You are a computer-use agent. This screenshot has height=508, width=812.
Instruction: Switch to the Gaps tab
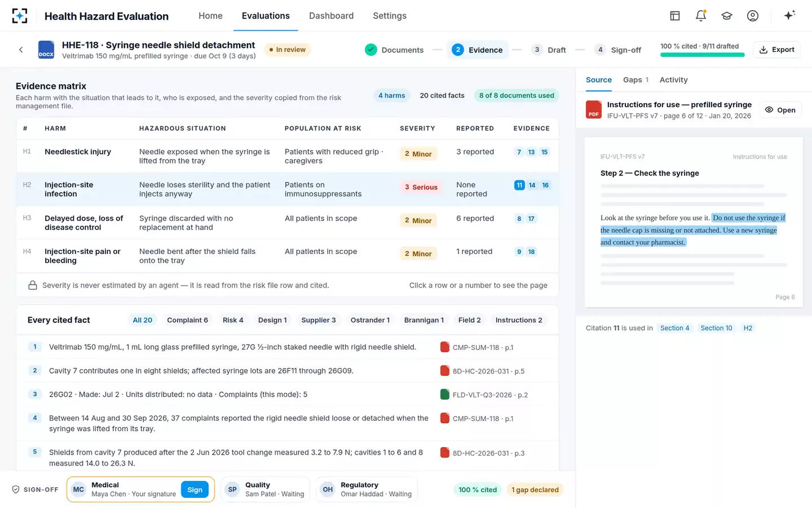(636, 80)
